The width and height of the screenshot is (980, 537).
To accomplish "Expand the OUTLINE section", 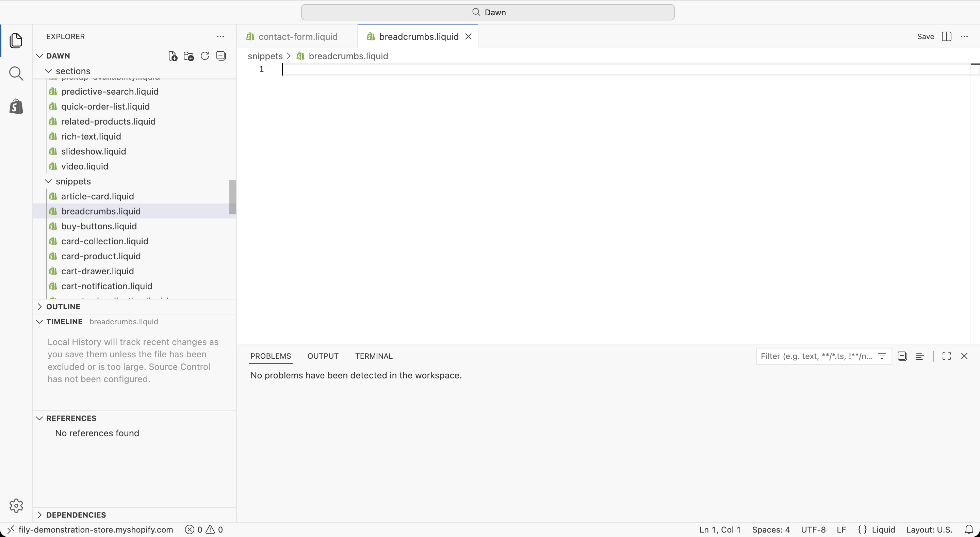I will coord(63,307).
